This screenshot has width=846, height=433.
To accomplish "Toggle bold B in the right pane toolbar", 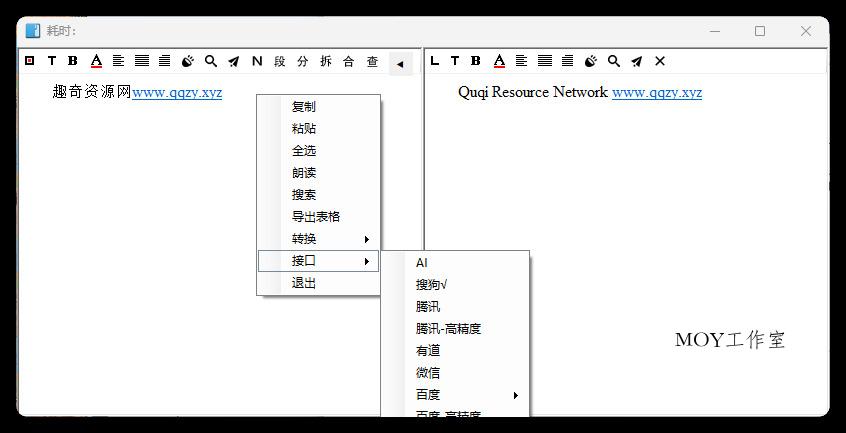I will (475, 61).
